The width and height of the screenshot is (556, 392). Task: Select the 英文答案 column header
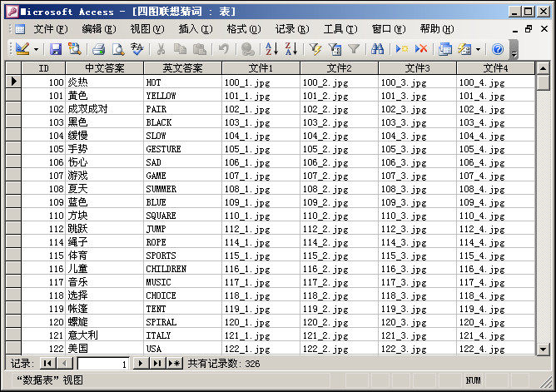pos(182,67)
